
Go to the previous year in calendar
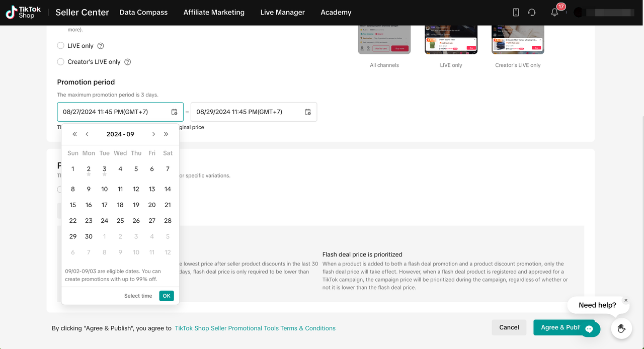point(74,134)
